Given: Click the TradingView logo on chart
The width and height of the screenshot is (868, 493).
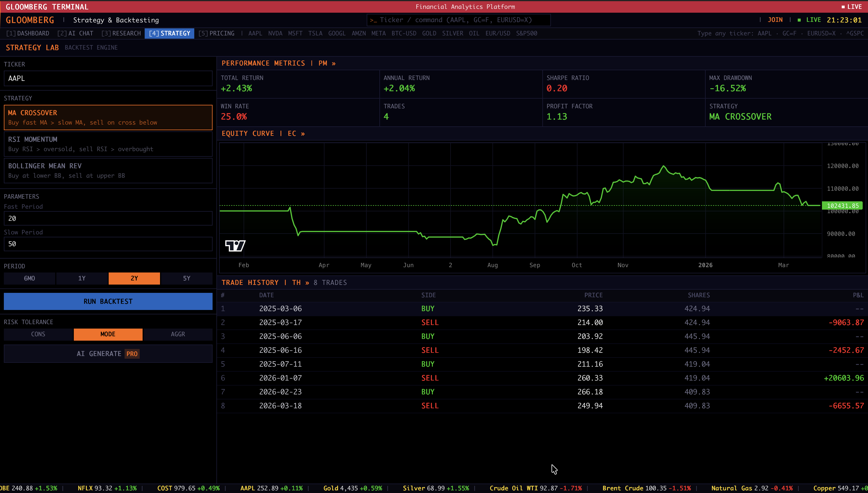Looking at the screenshot, I should pos(235,246).
